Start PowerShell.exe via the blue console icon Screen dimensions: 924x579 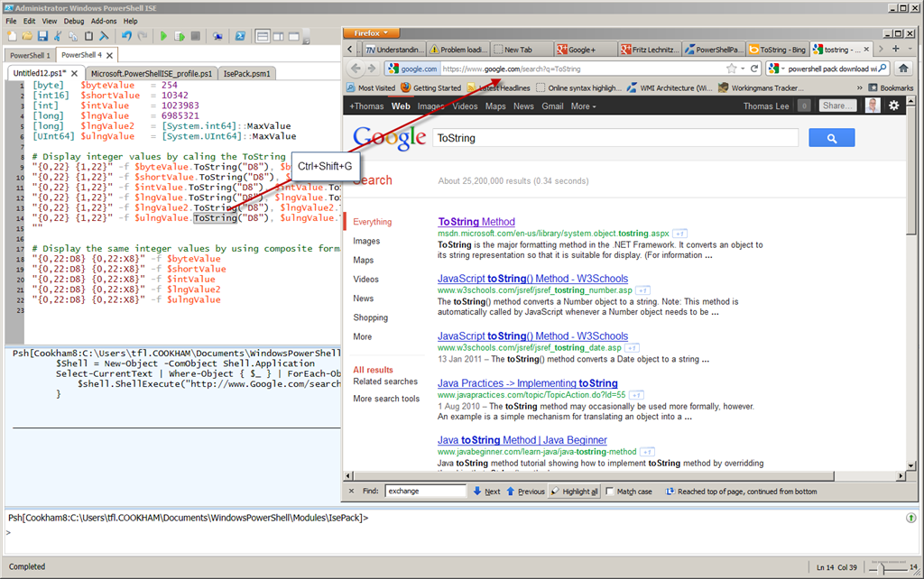tap(240, 36)
